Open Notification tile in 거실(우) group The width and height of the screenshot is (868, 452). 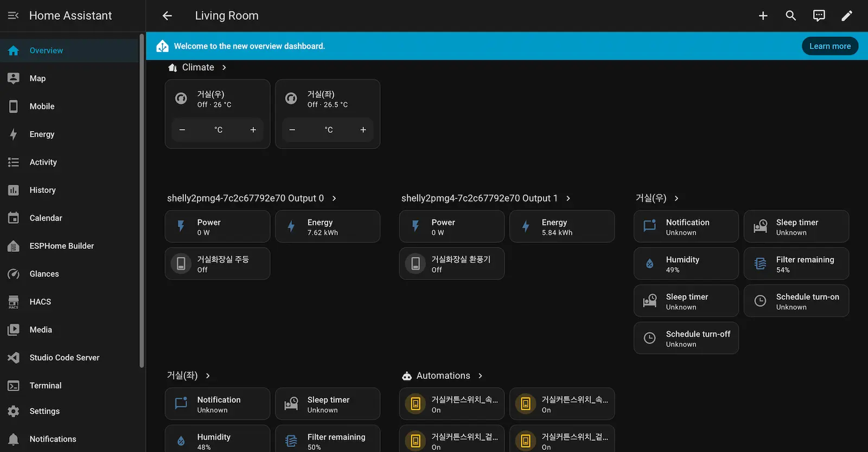[x=686, y=227]
